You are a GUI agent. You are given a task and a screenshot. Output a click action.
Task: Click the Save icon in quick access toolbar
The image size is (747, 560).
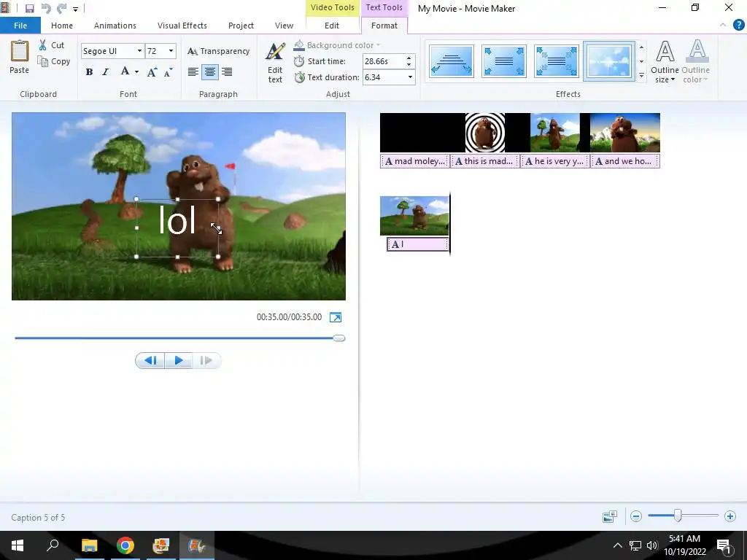29,9
